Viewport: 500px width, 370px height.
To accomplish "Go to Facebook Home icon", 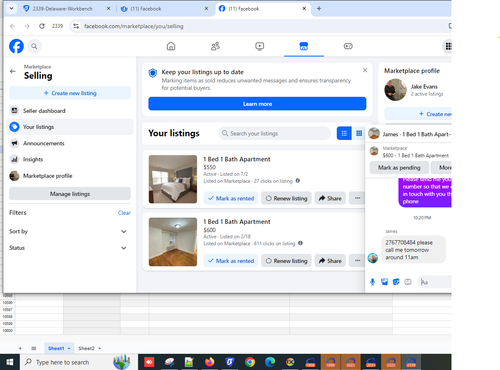I will pos(171,46).
